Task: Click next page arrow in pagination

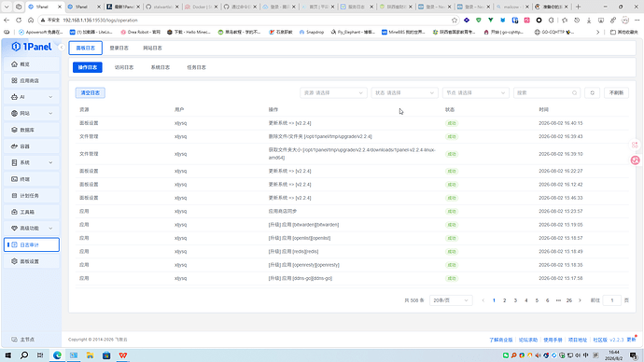Action: [x=580, y=300]
